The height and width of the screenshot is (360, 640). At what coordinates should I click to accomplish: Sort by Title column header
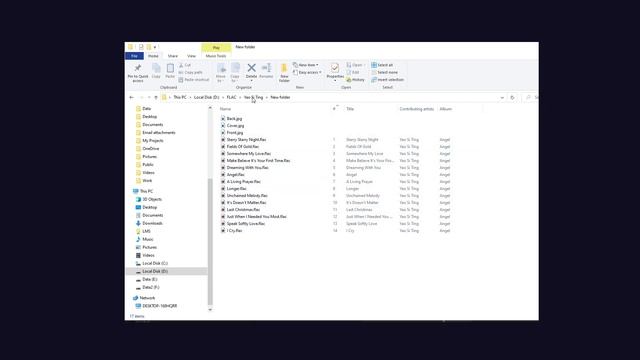coord(350,109)
